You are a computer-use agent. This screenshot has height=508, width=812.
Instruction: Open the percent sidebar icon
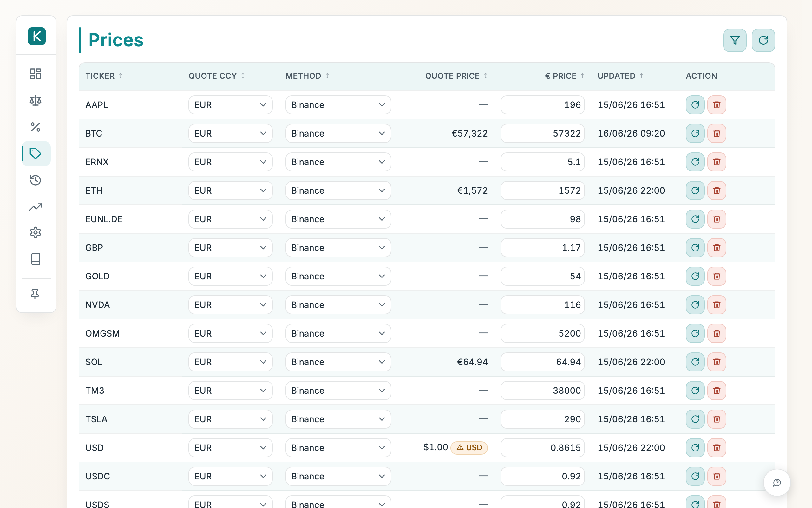[36, 127]
